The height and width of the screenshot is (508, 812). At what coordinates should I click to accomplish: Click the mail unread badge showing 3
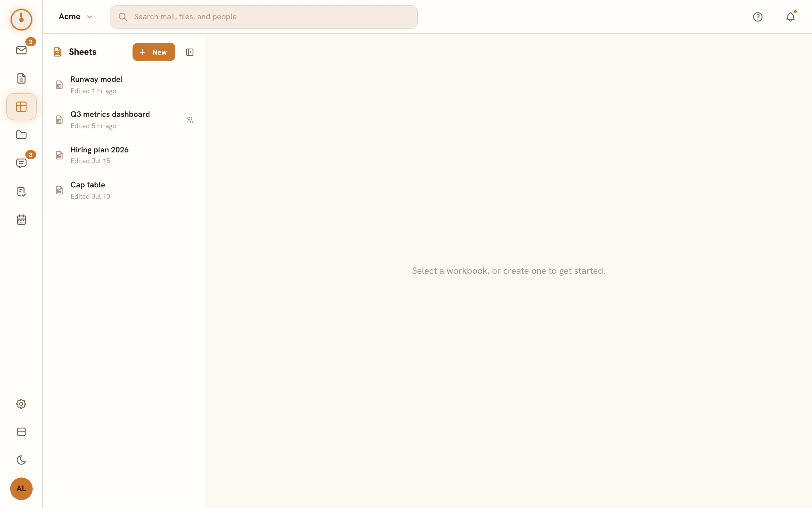[30, 42]
